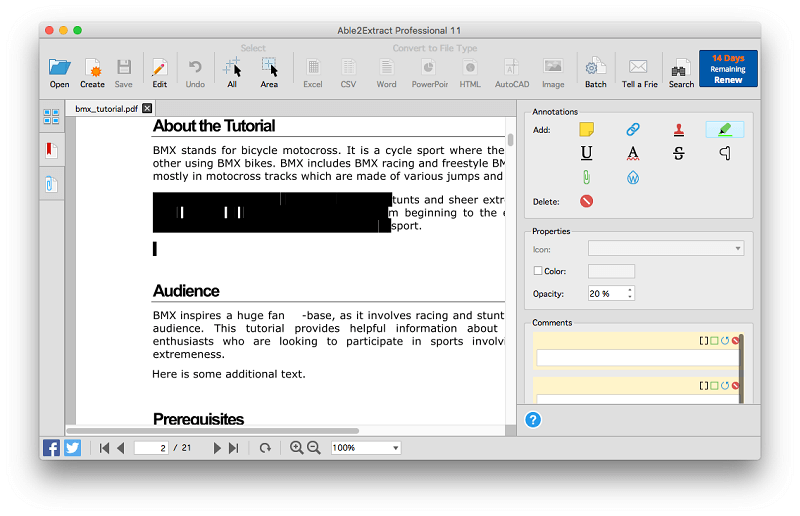The height and width of the screenshot is (516, 800).
Task: Zoom out with the magnifier minus
Action: pyautogui.click(x=314, y=448)
